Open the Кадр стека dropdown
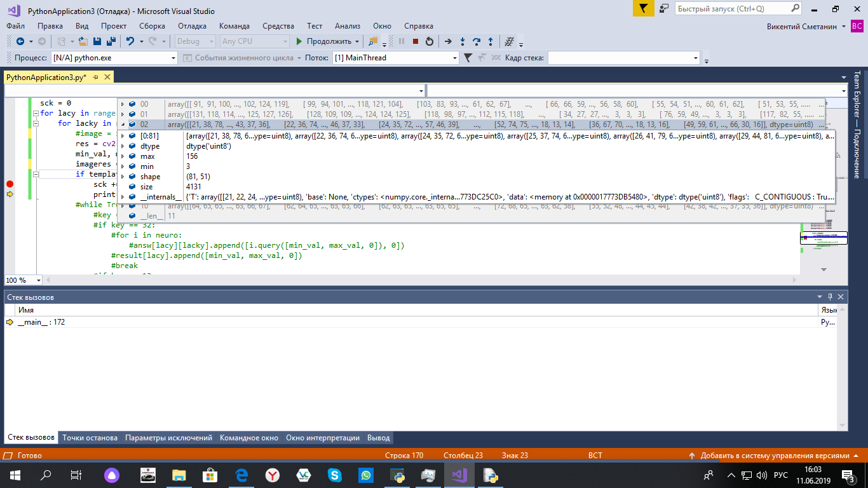This screenshot has width=868, height=488. [x=695, y=58]
